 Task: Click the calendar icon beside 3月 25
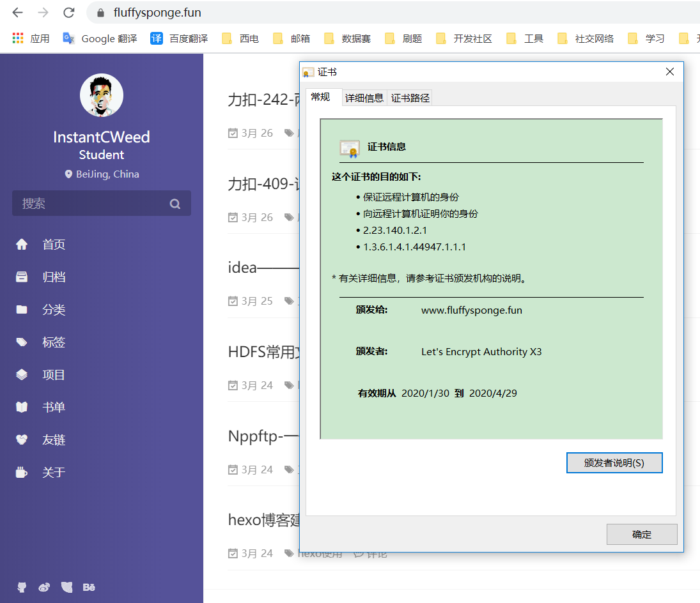pyautogui.click(x=233, y=301)
